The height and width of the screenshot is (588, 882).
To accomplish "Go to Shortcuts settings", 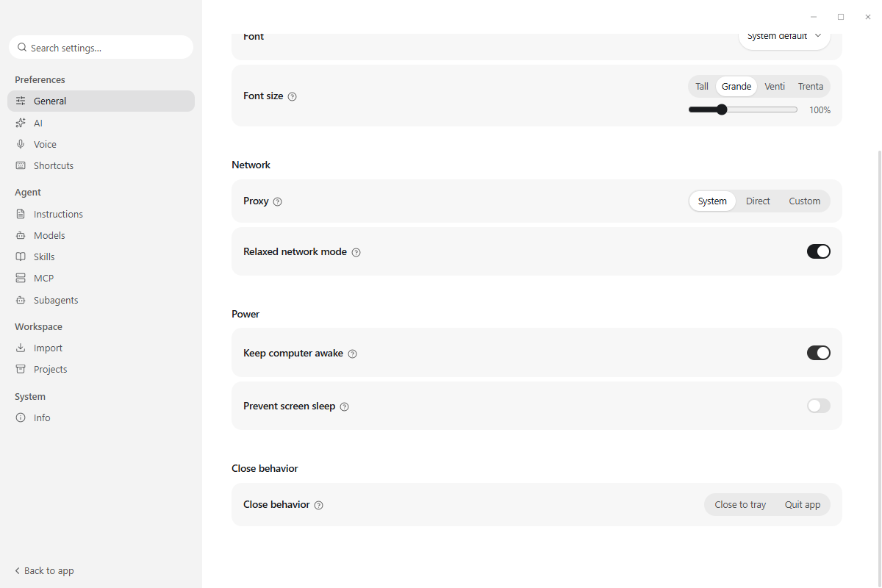I will (101, 165).
